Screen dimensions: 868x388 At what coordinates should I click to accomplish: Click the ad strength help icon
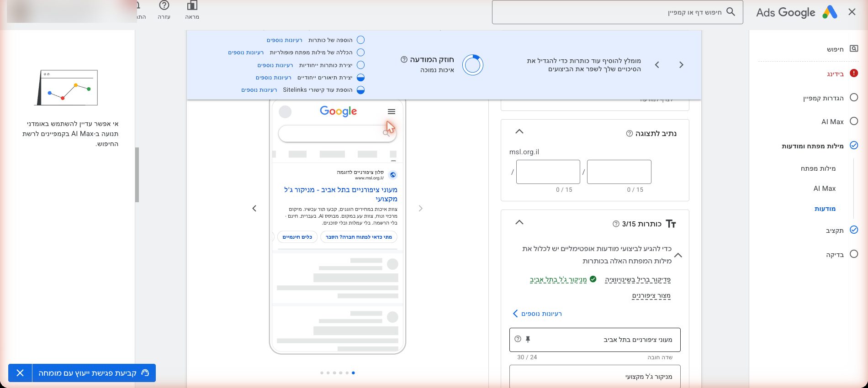click(404, 59)
